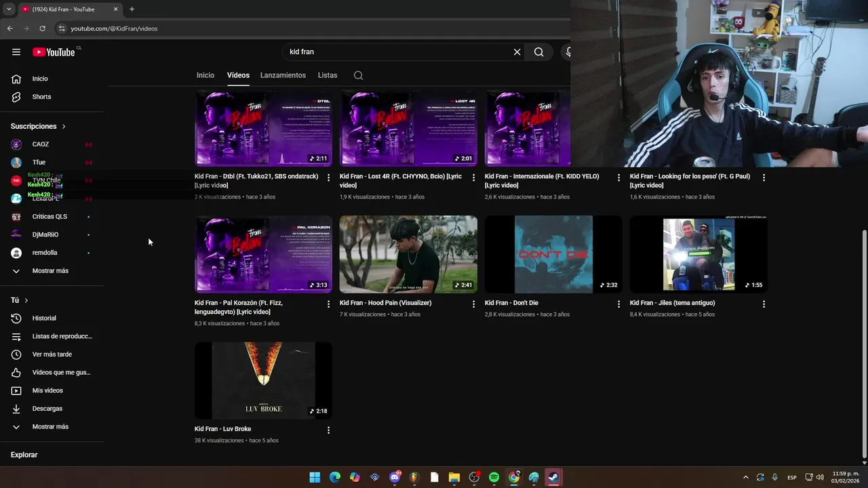Open options menu for the Internazionale video
Image resolution: width=868 pixels, height=488 pixels.
tap(618, 178)
